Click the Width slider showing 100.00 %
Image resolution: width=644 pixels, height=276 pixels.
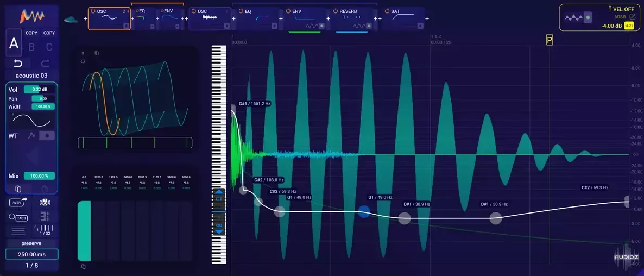(43, 107)
